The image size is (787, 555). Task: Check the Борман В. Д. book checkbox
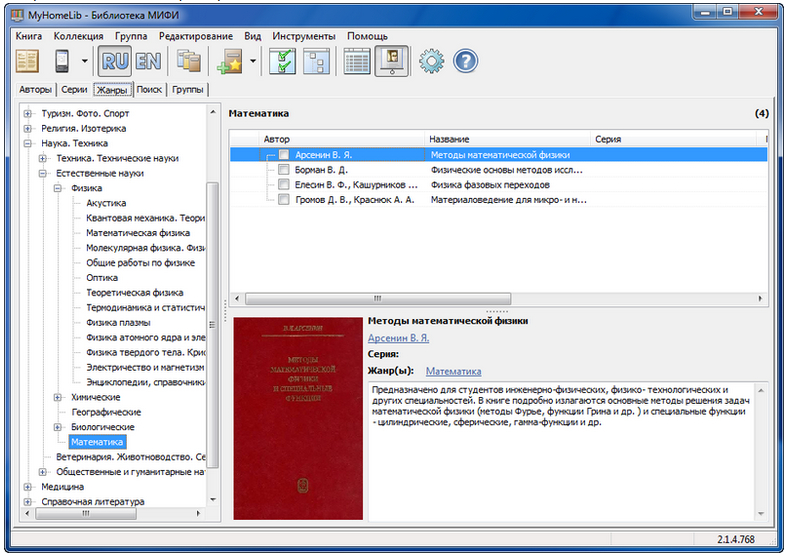(x=284, y=170)
